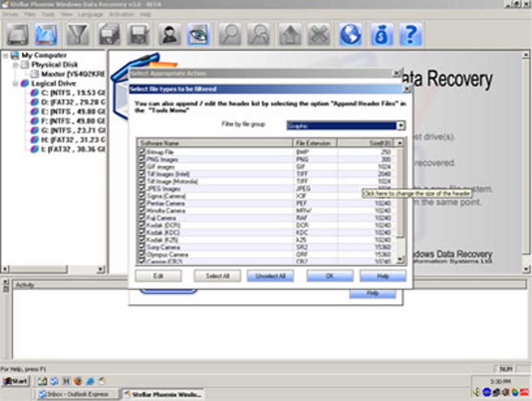Collapse the Logical Drive tree node

click(x=16, y=84)
